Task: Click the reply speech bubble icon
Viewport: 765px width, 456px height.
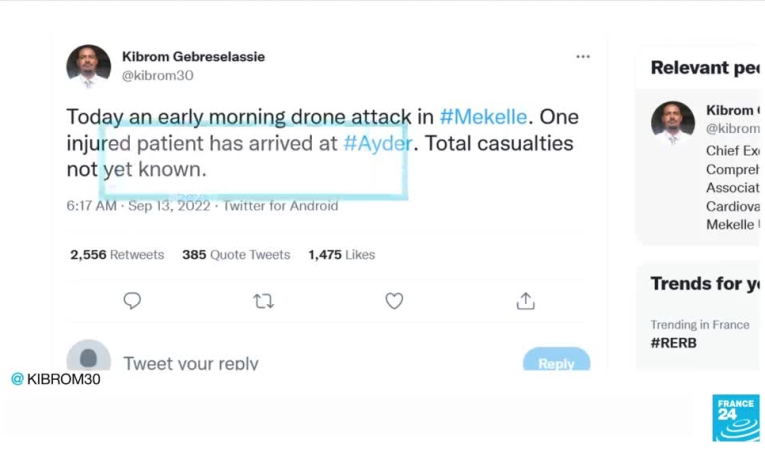Action: point(132,301)
